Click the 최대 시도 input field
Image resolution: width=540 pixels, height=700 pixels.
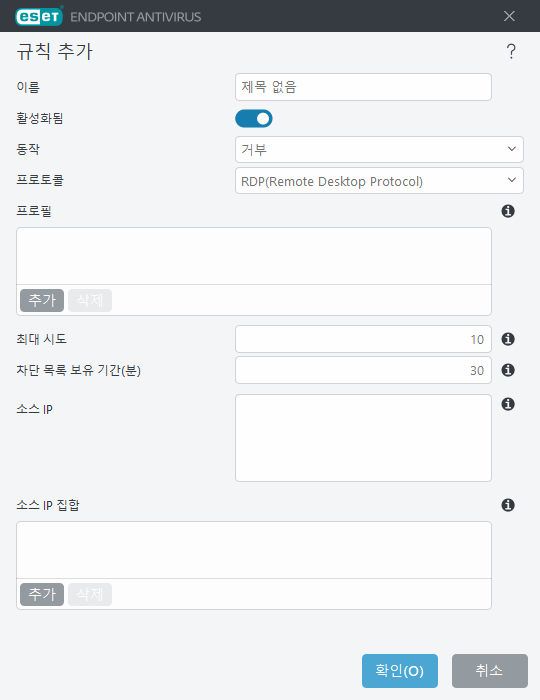363,339
